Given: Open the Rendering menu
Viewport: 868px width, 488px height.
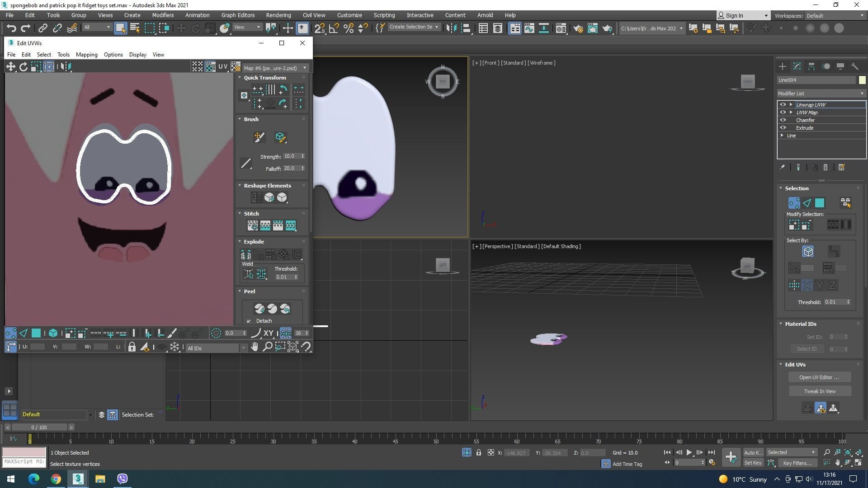Looking at the screenshot, I should [x=278, y=15].
